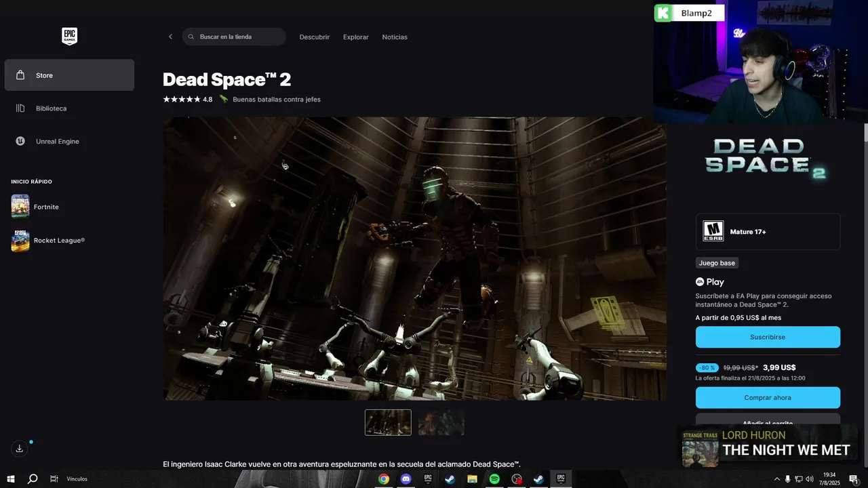Click the -80 % discount badge
Image resolution: width=868 pixels, height=488 pixels.
click(x=707, y=367)
